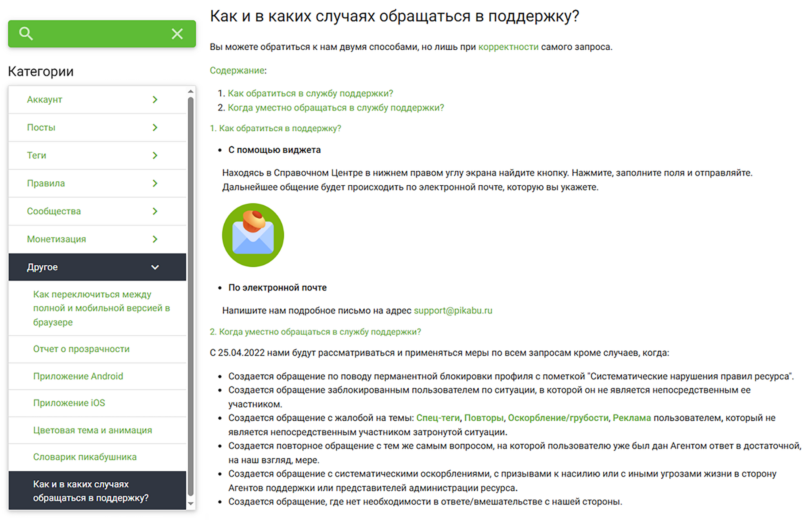Jump to Как обратиться в службу поддержки
Viewport: 812px width, 520px height.
310,93
